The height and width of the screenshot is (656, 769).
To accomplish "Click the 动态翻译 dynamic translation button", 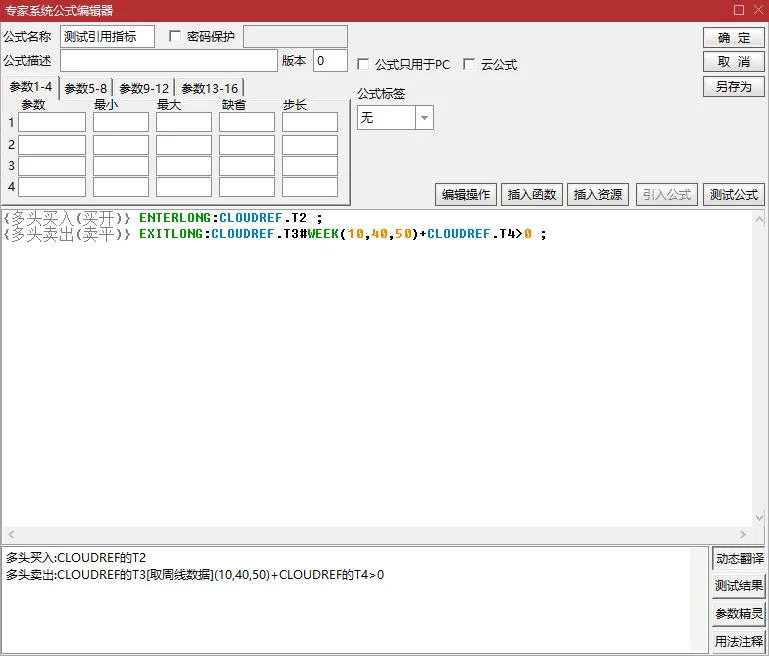I will (739, 558).
